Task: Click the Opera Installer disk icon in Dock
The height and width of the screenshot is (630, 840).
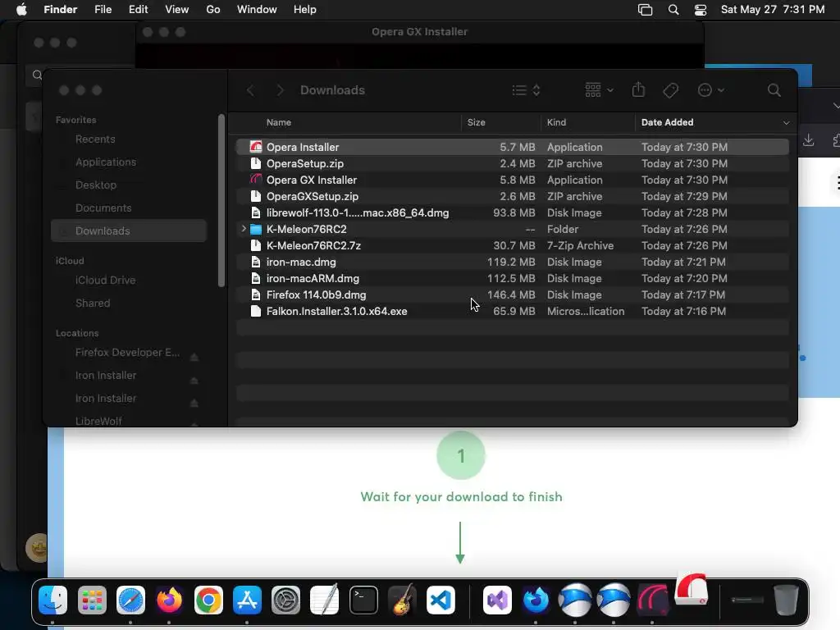Action: click(x=692, y=589)
